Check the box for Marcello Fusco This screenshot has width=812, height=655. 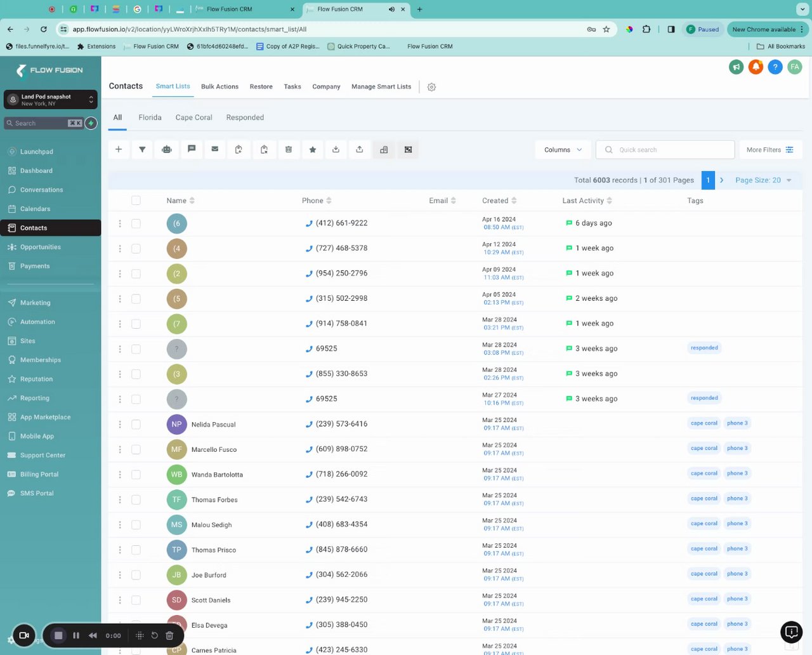point(136,449)
